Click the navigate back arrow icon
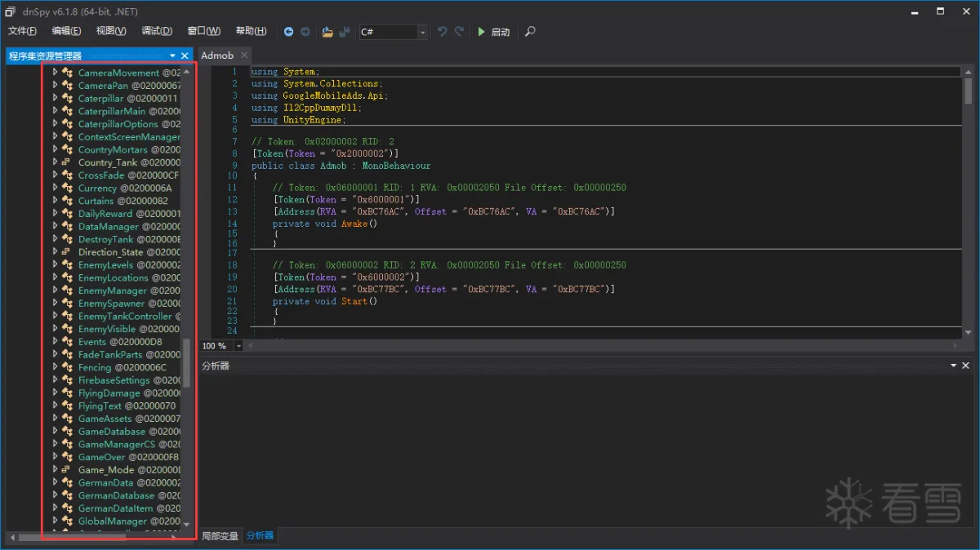Image resolution: width=980 pixels, height=550 pixels. [289, 32]
